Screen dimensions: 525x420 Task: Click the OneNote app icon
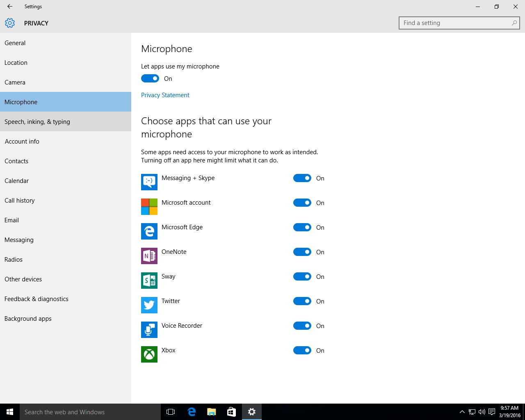149,256
